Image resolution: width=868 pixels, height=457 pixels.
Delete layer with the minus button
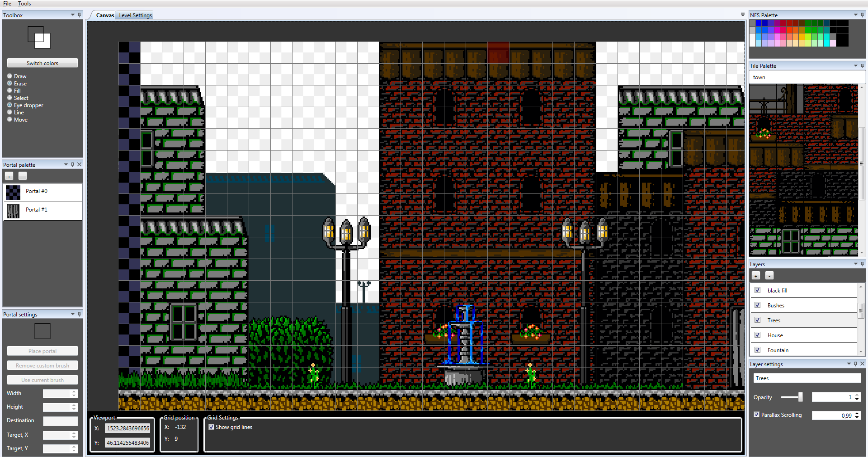coord(769,276)
